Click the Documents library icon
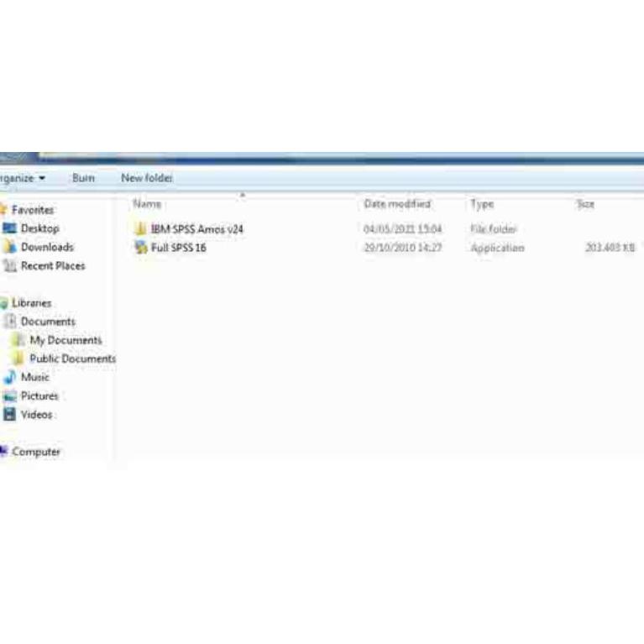 click(x=10, y=322)
